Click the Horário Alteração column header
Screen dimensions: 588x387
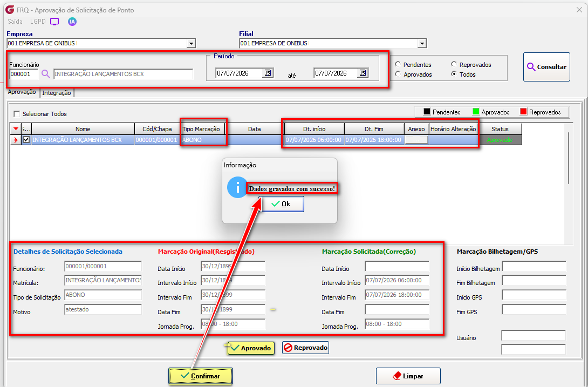point(453,129)
